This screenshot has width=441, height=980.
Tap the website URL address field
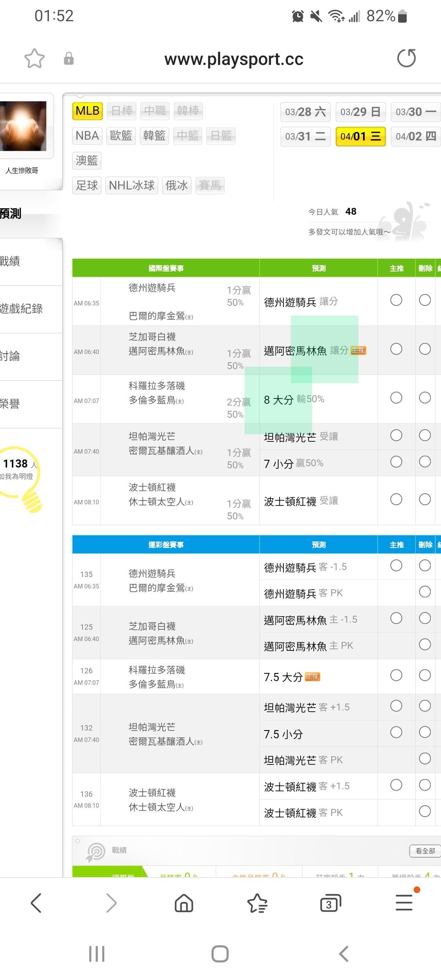[x=234, y=59]
